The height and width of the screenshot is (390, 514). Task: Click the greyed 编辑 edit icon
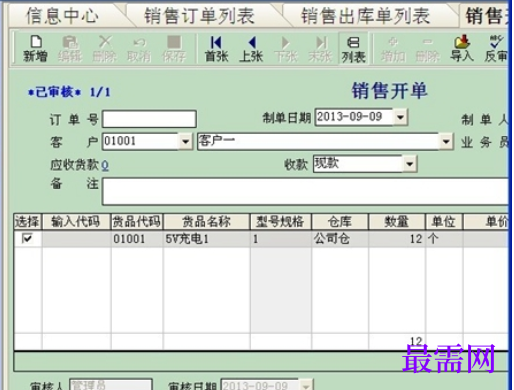pyautogui.click(x=70, y=49)
